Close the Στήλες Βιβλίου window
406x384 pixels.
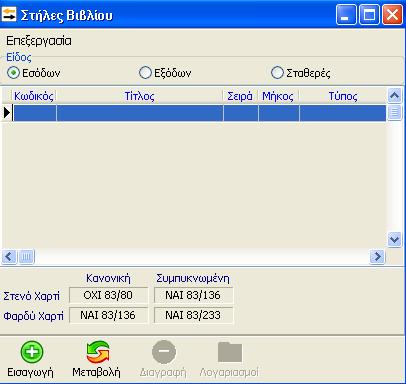[x=392, y=15]
